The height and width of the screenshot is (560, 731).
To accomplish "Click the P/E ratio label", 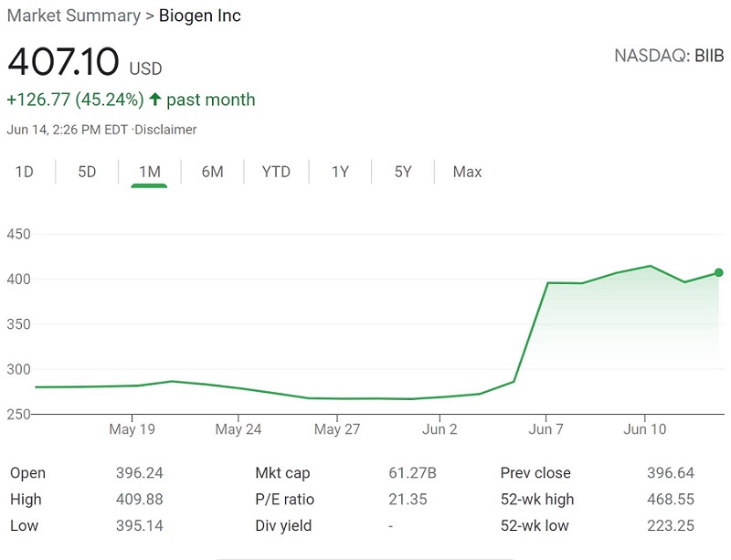I will pos(285,500).
